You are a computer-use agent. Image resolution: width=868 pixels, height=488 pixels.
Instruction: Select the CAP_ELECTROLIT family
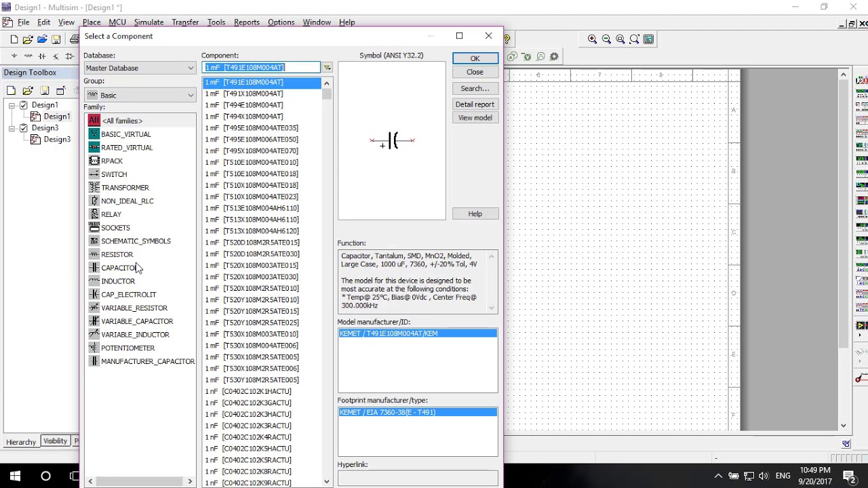[128, 294]
